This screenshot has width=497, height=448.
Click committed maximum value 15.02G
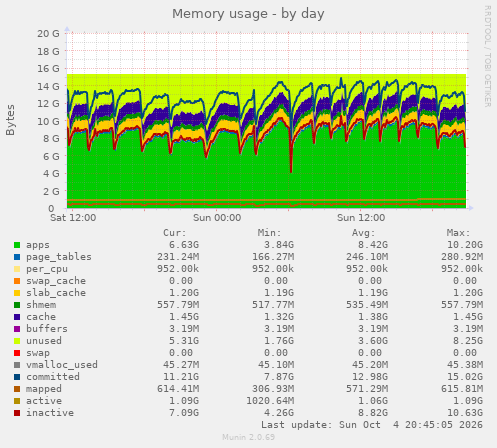click(x=465, y=377)
